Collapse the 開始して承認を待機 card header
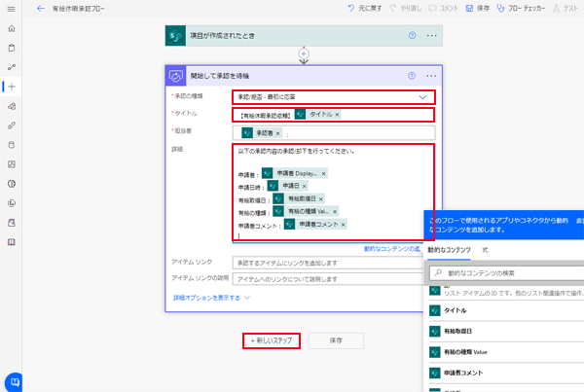The image size is (584, 392). 304,76
